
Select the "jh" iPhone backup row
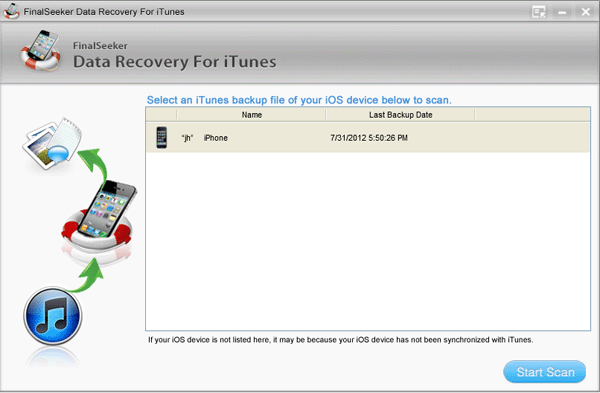pyautogui.click(x=368, y=138)
